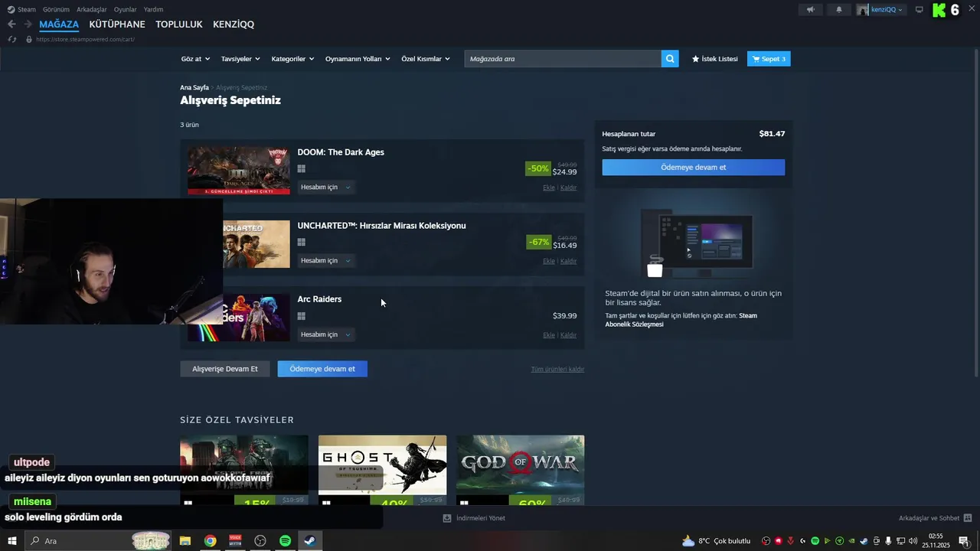
Task: Switch to TOPLULUK tab
Action: [179, 24]
